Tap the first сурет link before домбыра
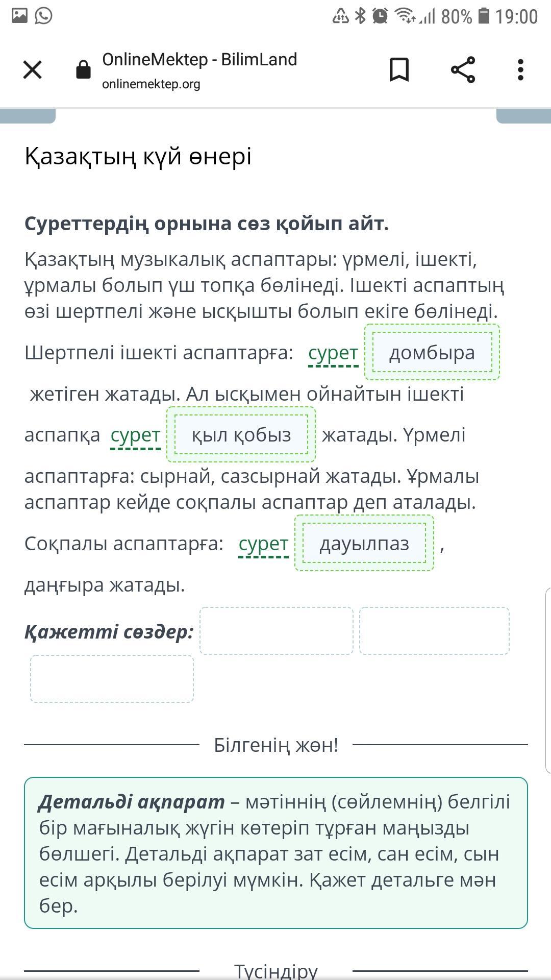 click(333, 353)
